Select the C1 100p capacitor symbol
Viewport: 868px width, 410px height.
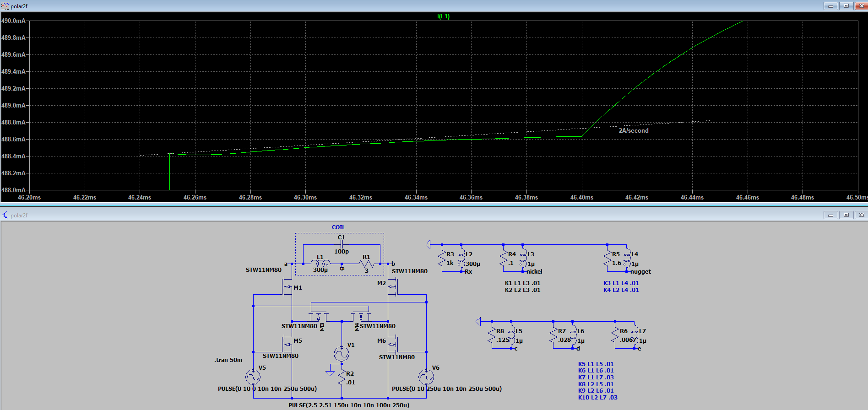click(x=342, y=245)
